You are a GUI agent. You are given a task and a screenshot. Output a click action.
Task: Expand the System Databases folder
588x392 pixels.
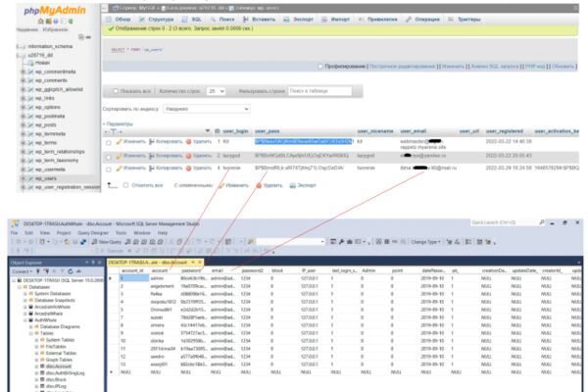25,294
